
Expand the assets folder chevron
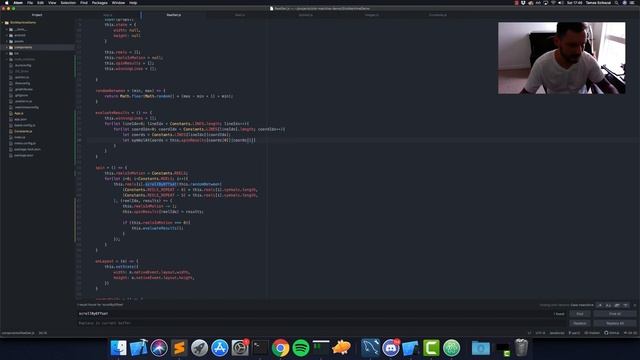click(7, 41)
